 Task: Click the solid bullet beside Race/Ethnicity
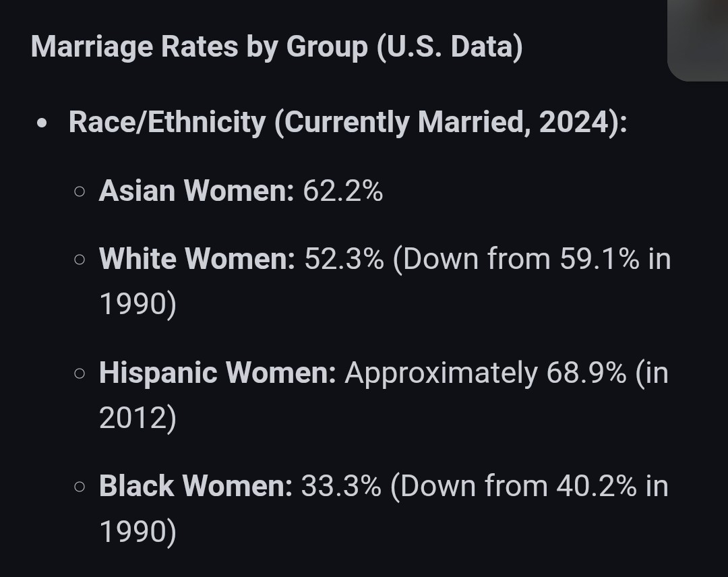pyautogui.click(x=43, y=124)
